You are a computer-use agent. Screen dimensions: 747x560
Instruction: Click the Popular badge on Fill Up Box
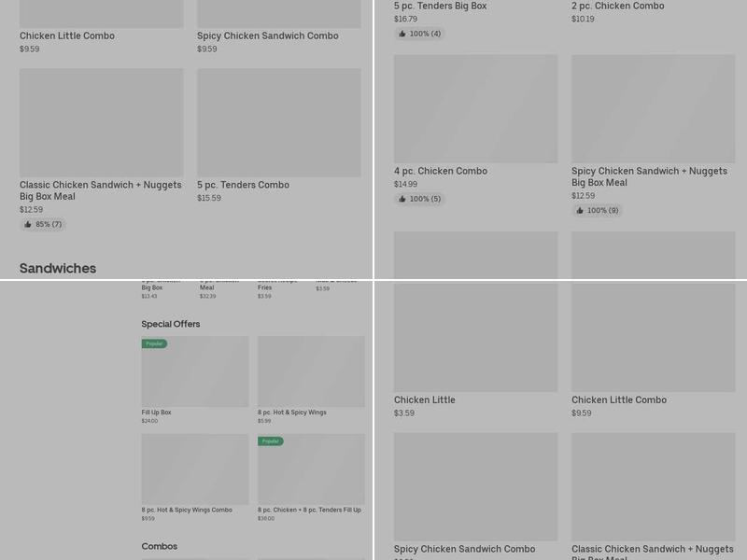[x=154, y=343]
